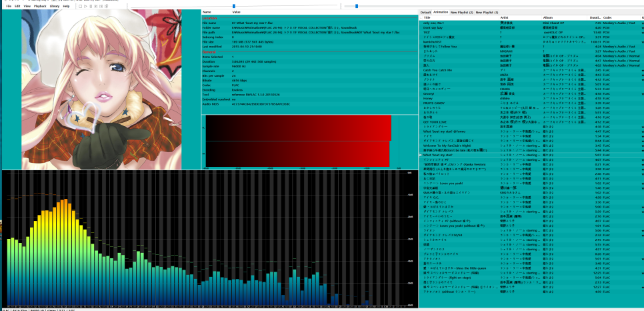Click the Pause toolbar icon
Viewport: 644px width, 311px height.
tap(91, 6)
